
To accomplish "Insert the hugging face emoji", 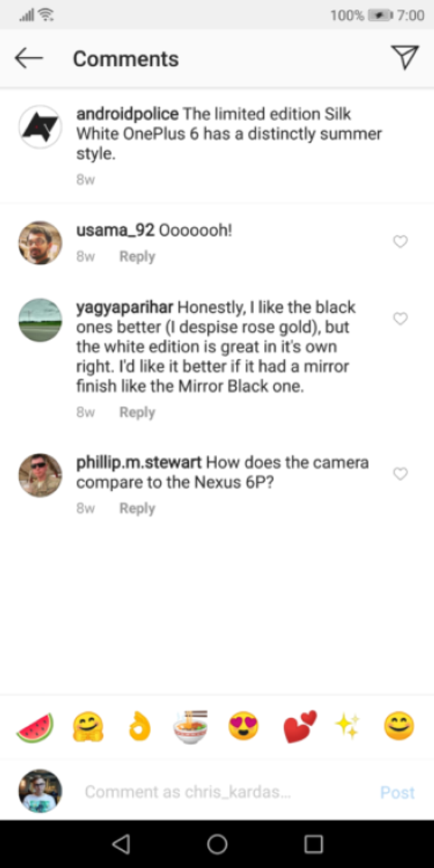I will [88, 728].
